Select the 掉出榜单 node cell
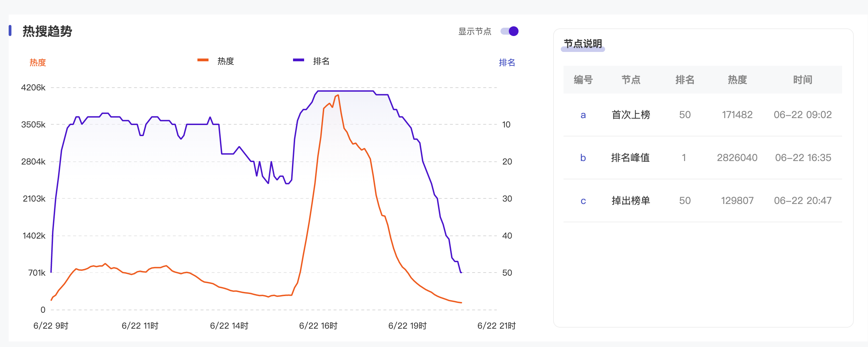Image resolution: width=868 pixels, height=347 pixels. [631, 201]
